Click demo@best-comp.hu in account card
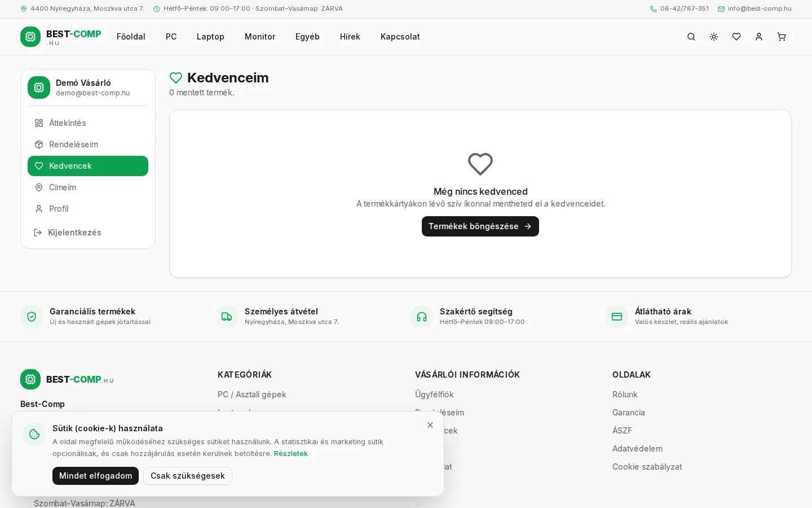The height and width of the screenshot is (508, 812). (x=93, y=93)
